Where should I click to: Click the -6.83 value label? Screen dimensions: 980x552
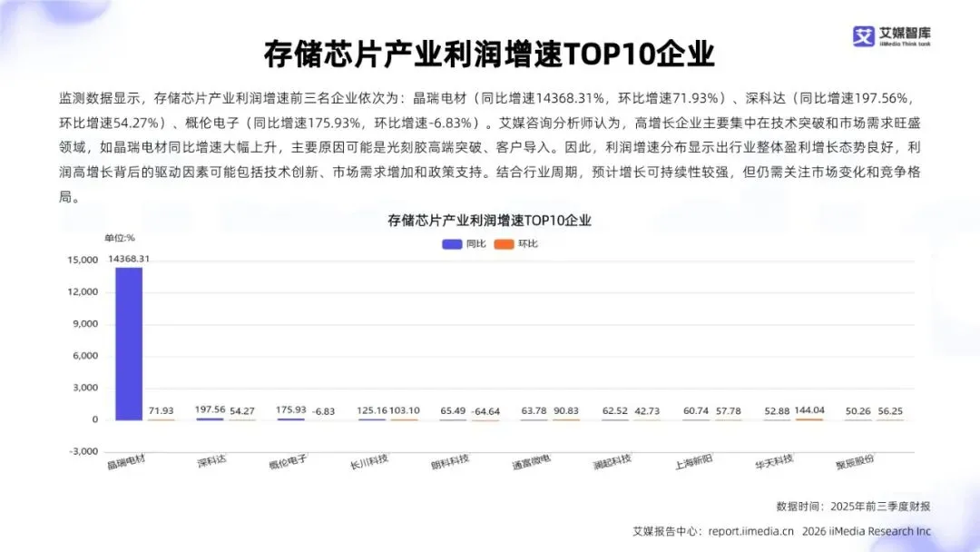(323, 411)
